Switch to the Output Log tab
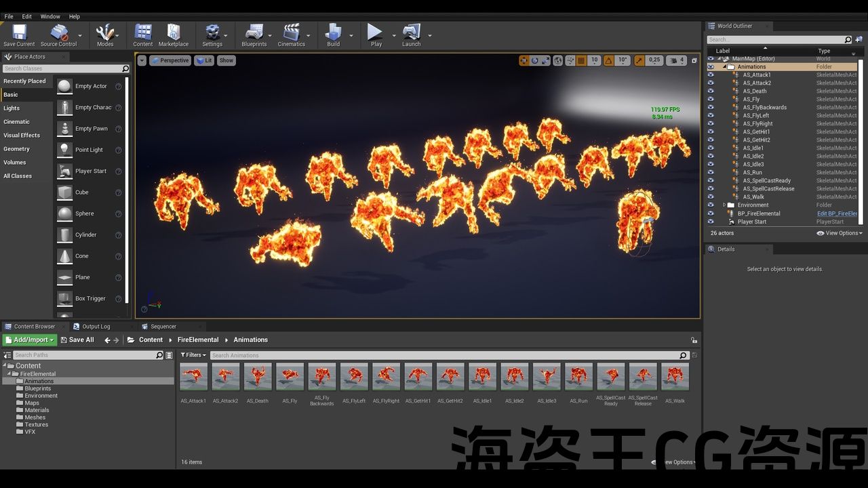 (96, 327)
